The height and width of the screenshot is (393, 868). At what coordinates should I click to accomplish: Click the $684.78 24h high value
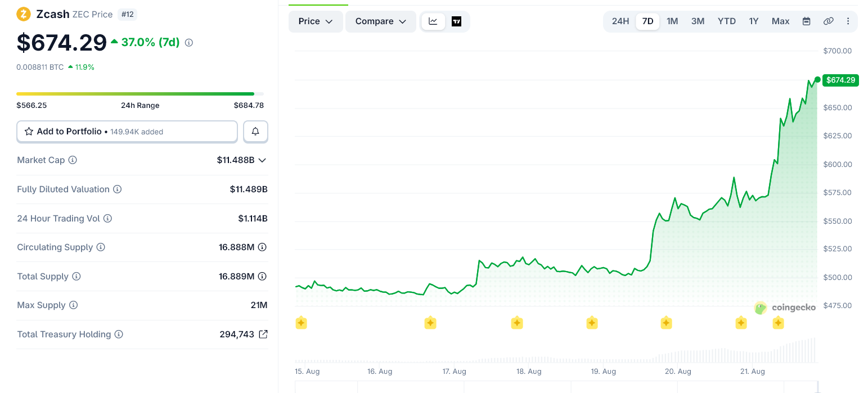click(249, 105)
